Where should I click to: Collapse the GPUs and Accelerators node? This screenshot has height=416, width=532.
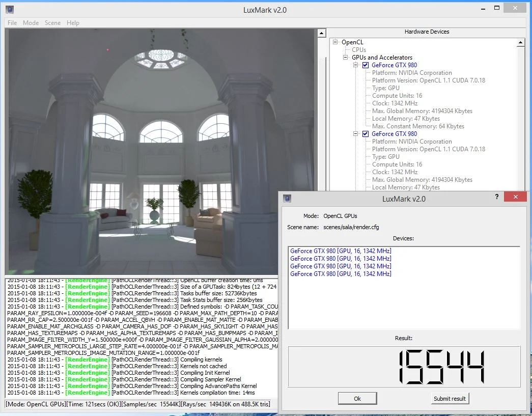[x=345, y=58]
